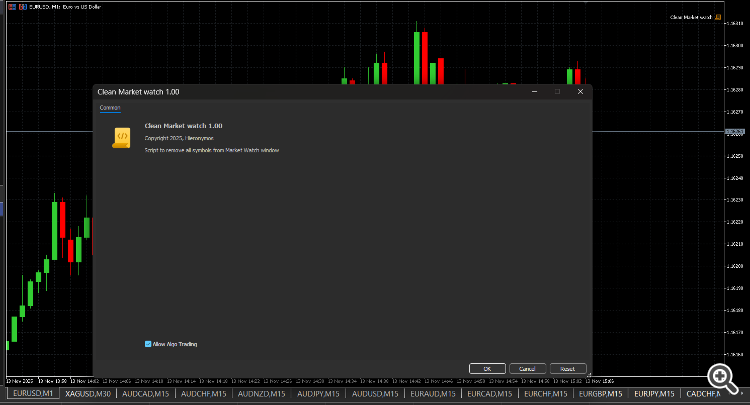Open the AUDCAD,M15 chart tab
Viewport: 750px width, 405px height.
pyautogui.click(x=145, y=394)
